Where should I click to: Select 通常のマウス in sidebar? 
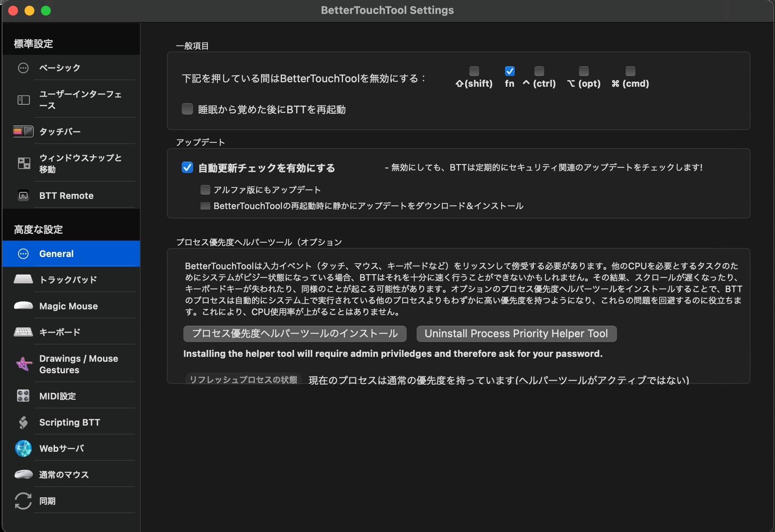tap(71, 474)
